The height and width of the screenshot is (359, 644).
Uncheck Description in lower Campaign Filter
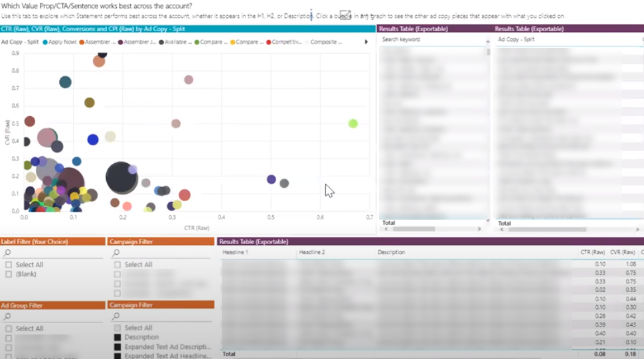[118, 337]
